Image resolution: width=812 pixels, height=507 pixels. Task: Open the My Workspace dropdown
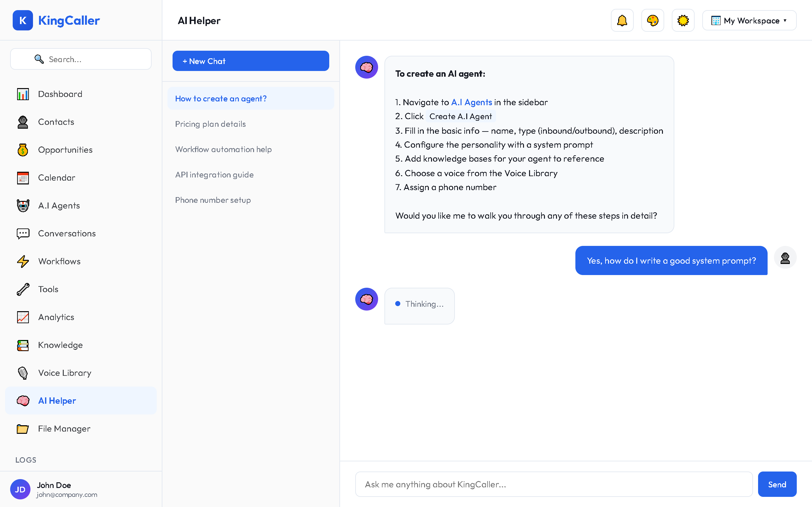click(749, 20)
